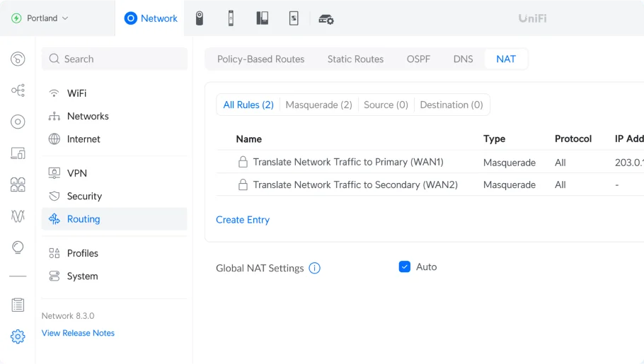Select the Translate Network Traffic to Secondary (WAN2) rule

355,184
